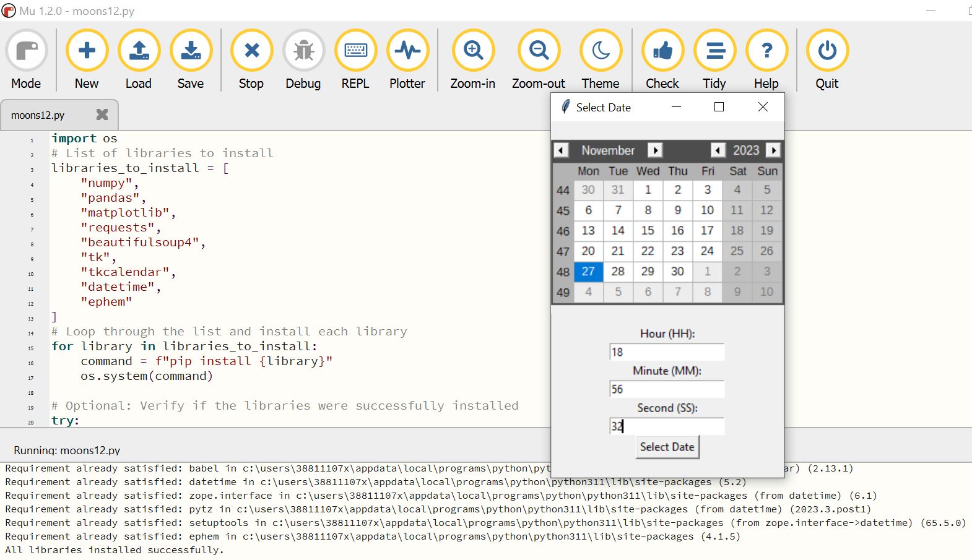Go to previous month in calendar
The width and height of the screenshot is (972, 560).
click(x=561, y=150)
